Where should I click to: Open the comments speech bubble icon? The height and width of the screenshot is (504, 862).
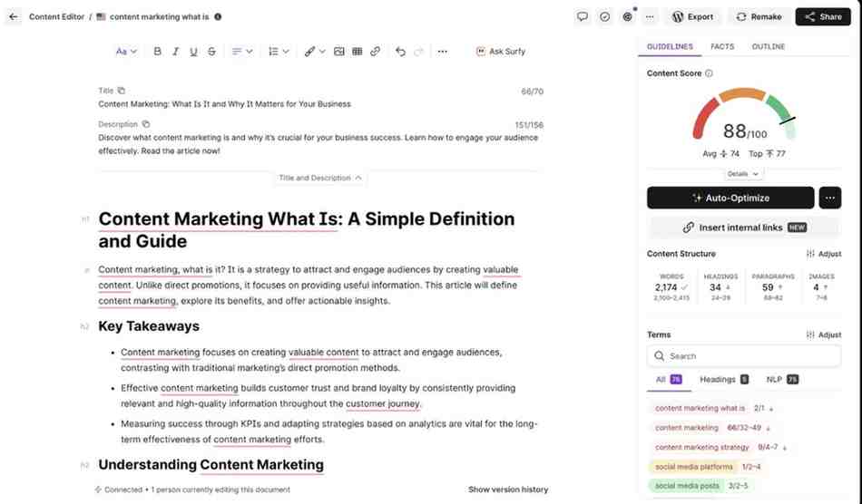(x=583, y=16)
